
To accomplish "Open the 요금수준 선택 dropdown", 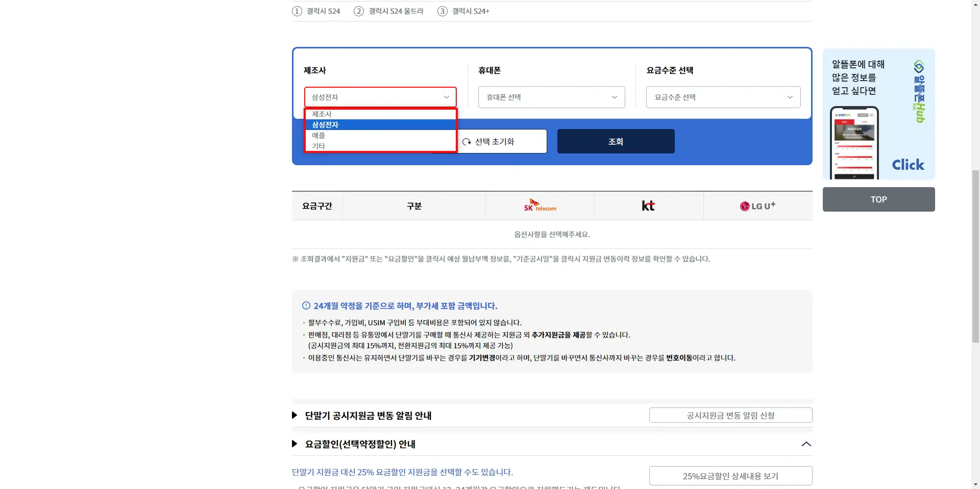I will (723, 97).
